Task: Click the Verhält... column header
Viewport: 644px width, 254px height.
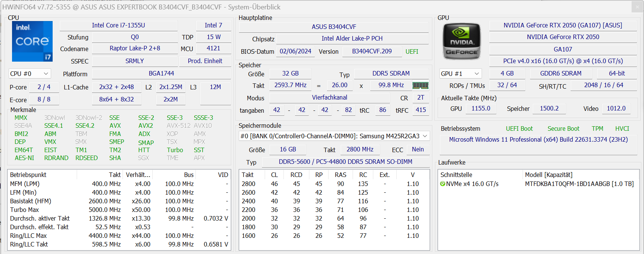Action: [138, 175]
